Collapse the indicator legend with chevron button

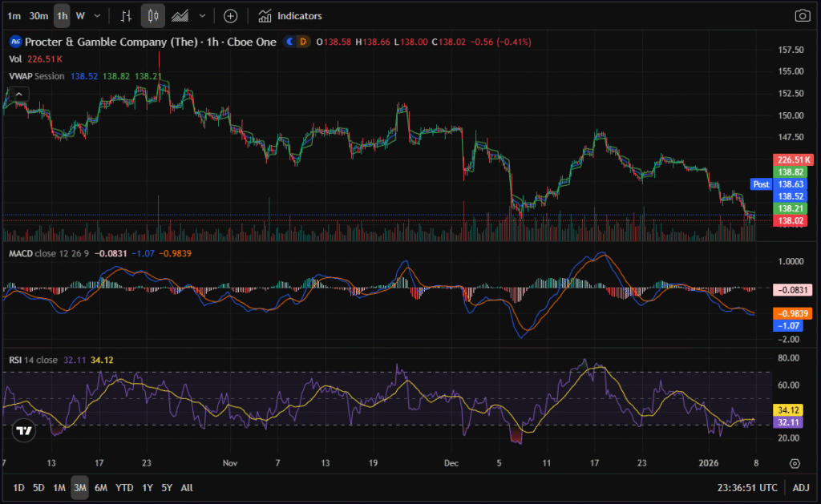[x=18, y=93]
